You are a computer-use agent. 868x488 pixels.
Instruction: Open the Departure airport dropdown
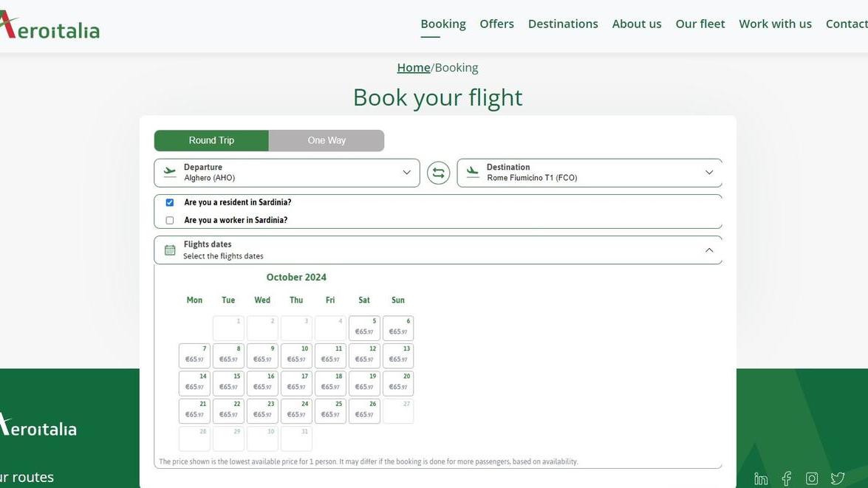click(287, 173)
